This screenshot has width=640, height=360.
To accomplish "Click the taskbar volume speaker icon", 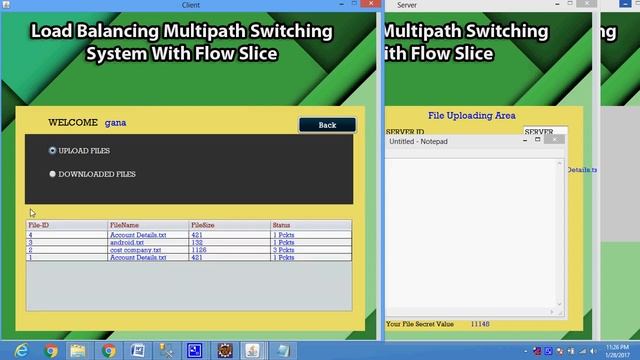I will (x=593, y=351).
